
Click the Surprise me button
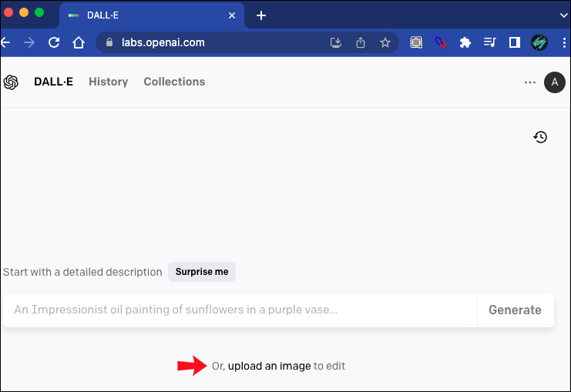click(202, 272)
